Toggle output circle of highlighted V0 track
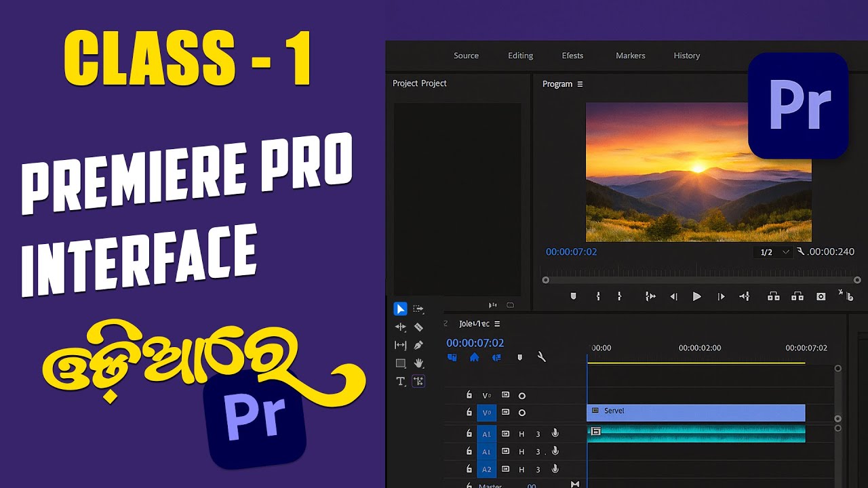Viewport: 868px width, 488px height. click(x=522, y=413)
